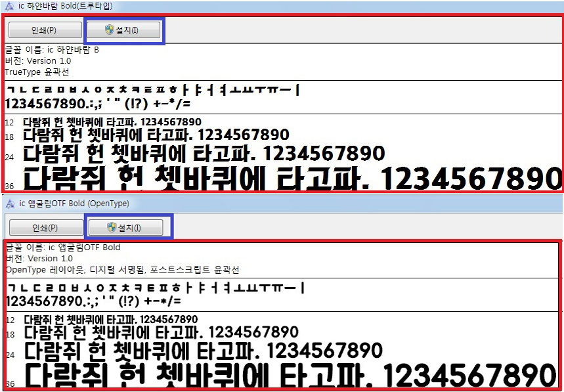Click the size 24 sample sentence in the ic 하얀바람 window
Viewport: 564px width, 392px height.
tap(204, 153)
